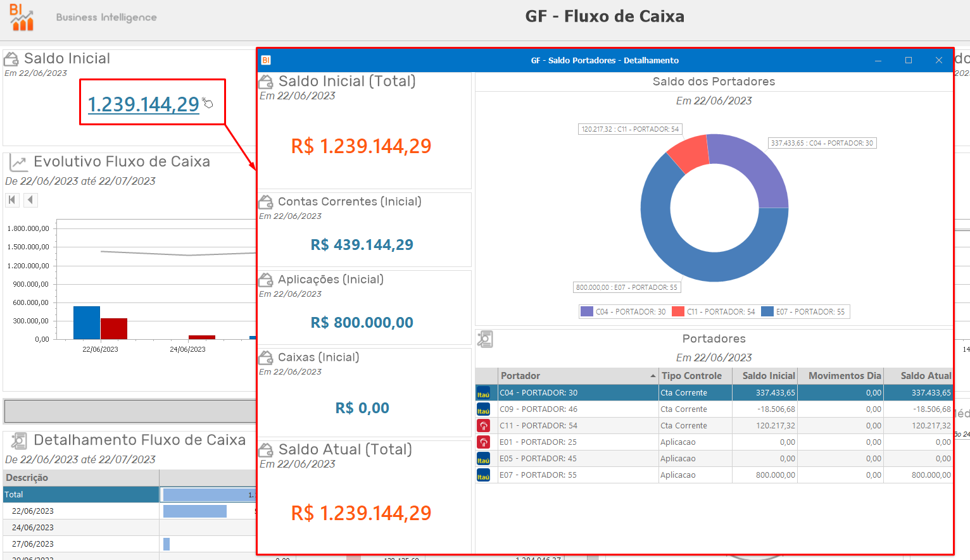Click the 800.000,00 : E07 chart label
Viewport: 970px width, 560px height.
coord(626,287)
